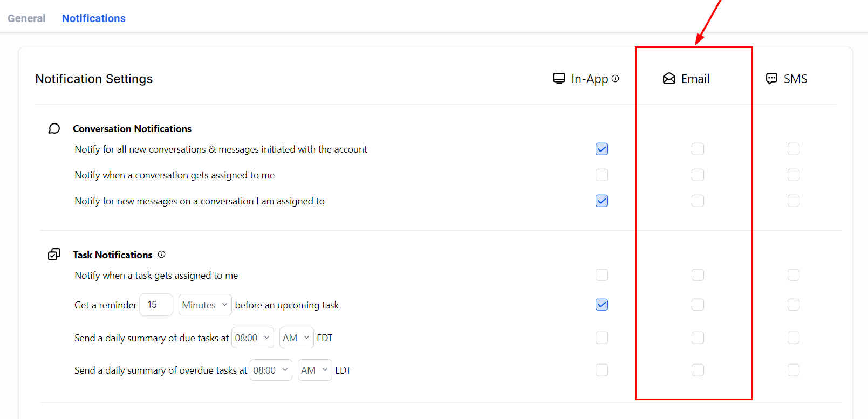This screenshot has height=419, width=868.
Task: Enable Email daily summary of overdue tasks
Action: pos(698,370)
